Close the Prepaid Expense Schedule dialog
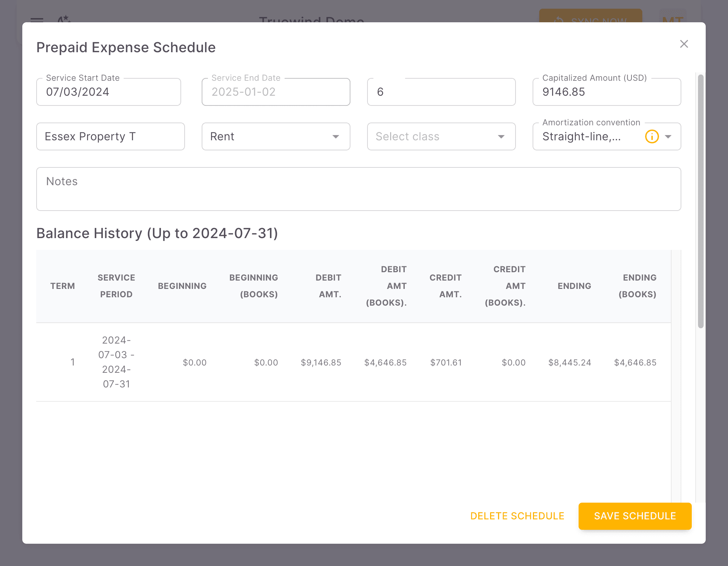The height and width of the screenshot is (566, 728). click(684, 44)
